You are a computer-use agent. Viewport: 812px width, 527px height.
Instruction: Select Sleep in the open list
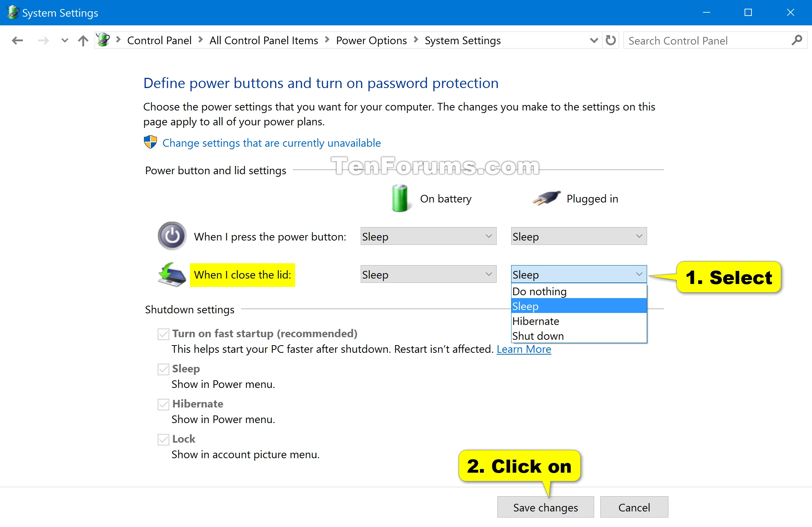coord(579,306)
